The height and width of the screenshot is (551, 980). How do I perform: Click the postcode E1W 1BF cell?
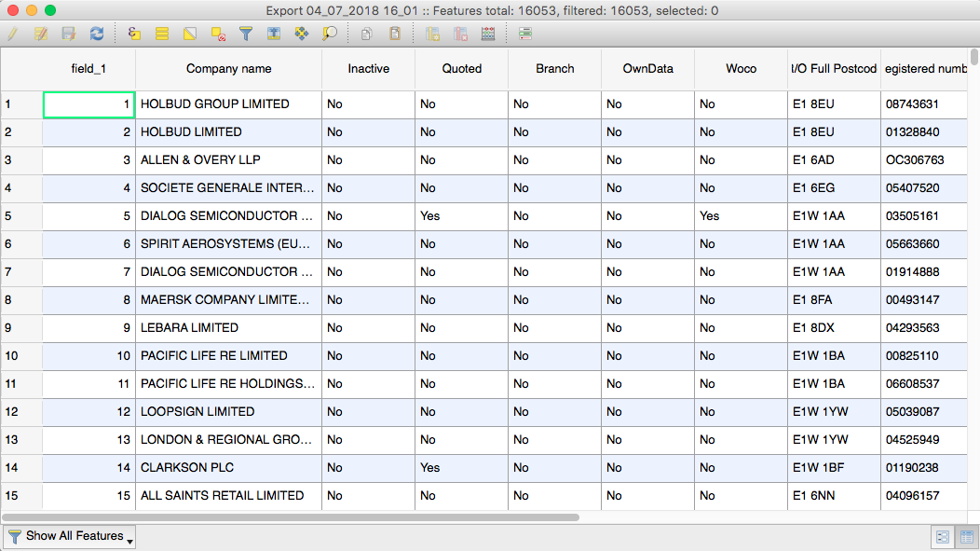pyautogui.click(x=835, y=468)
